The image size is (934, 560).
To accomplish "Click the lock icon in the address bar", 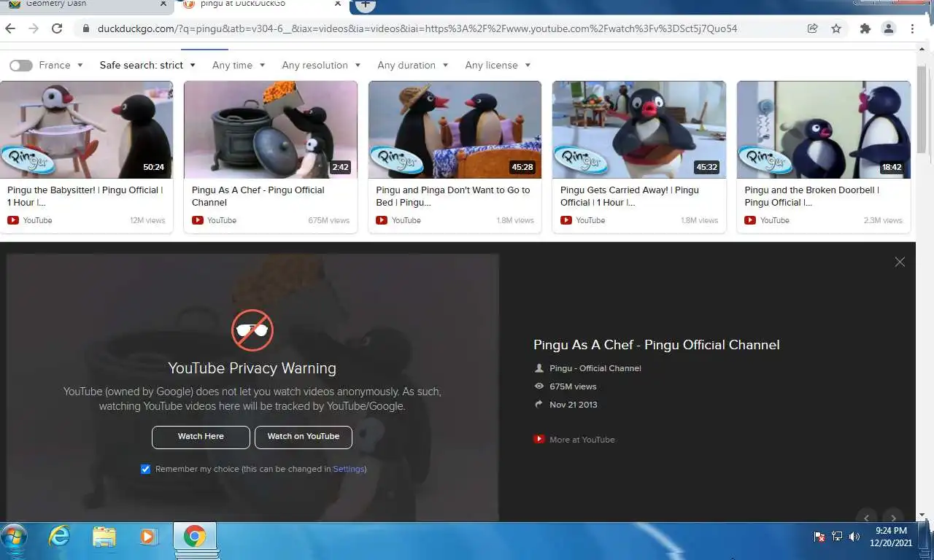I will click(x=85, y=28).
